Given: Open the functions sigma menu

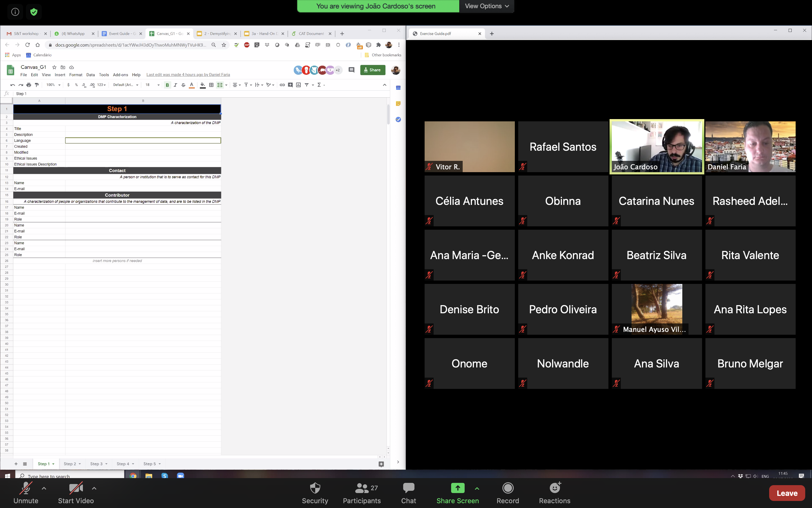Looking at the screenshot, I should (x=319, y=85).
